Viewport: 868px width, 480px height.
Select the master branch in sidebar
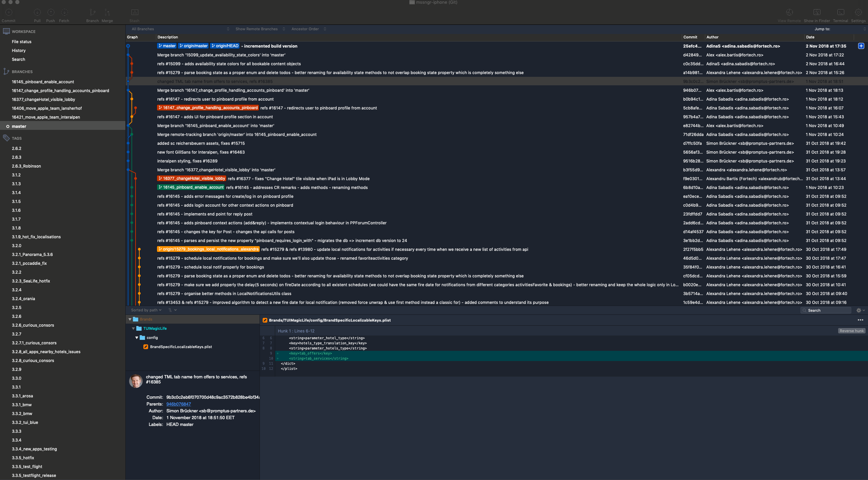coord(63,126)
